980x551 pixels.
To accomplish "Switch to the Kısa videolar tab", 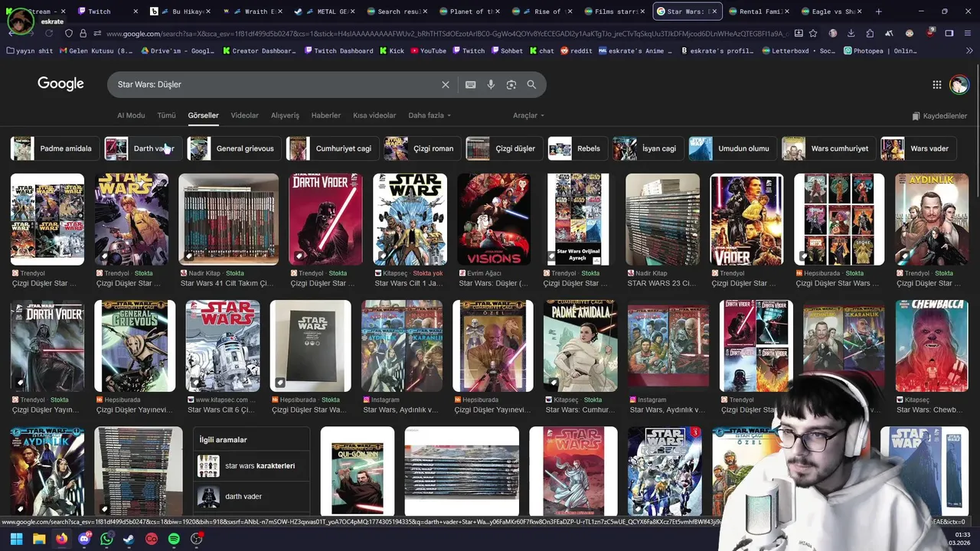I will (374, 116).
